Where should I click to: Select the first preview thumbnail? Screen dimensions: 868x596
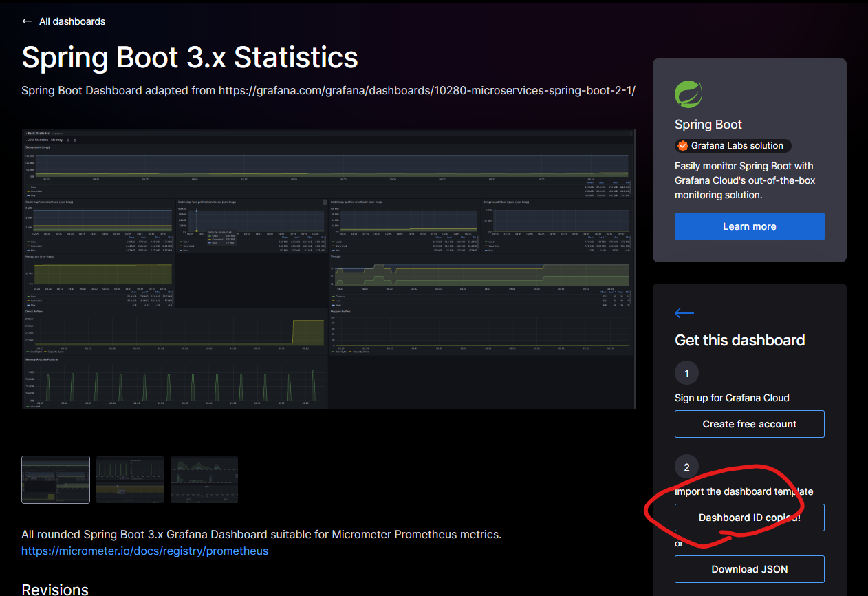[x=56, y=480]
